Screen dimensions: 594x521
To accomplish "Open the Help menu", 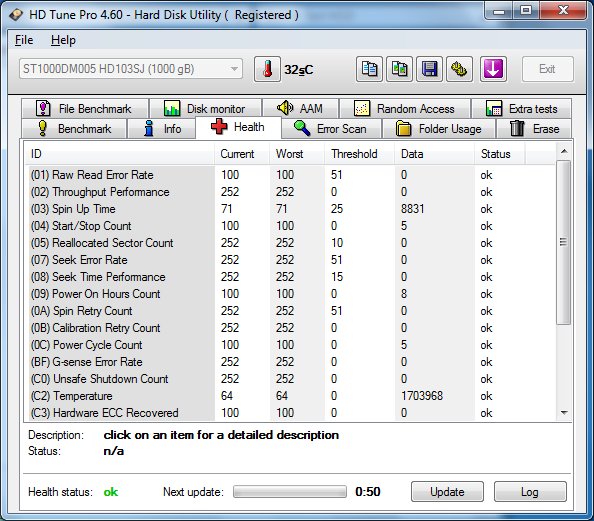I will tap(63, 40).
